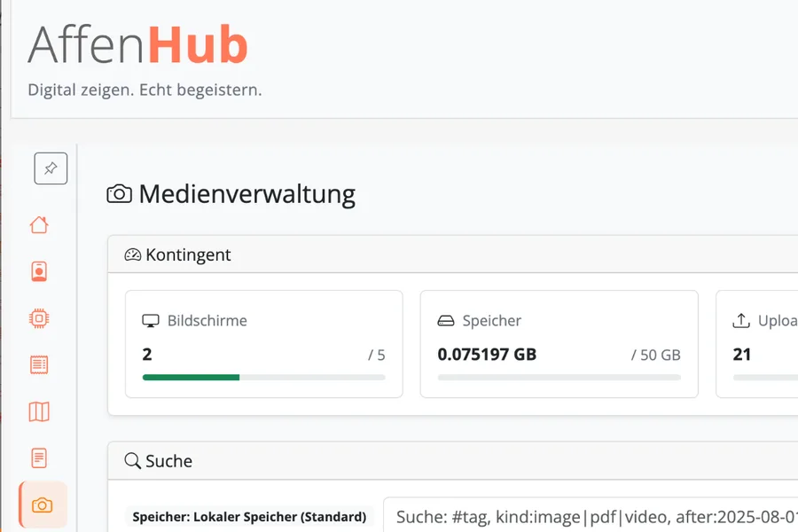This screenshot has width=798, height=532.
Task: Pin the sidebar using the pin toggle
Action: click(51, 168)
